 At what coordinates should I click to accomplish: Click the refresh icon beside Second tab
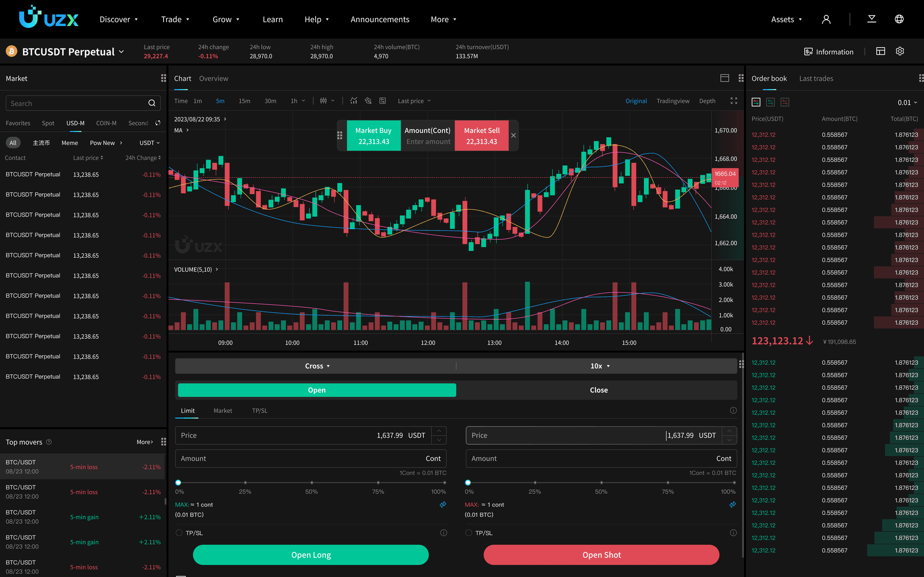point(158,123)
